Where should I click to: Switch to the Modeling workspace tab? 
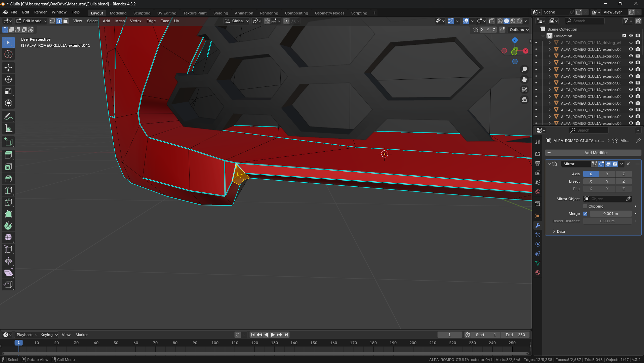[118, 13]
